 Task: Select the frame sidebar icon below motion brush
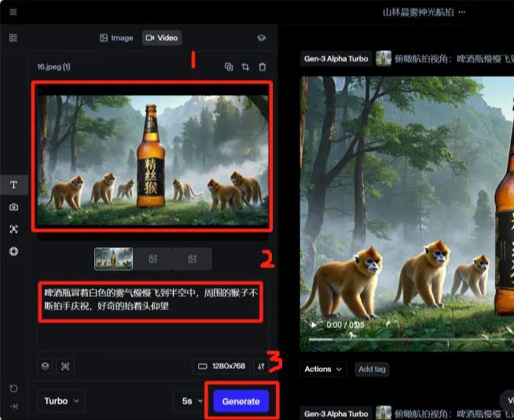point(13,251)
